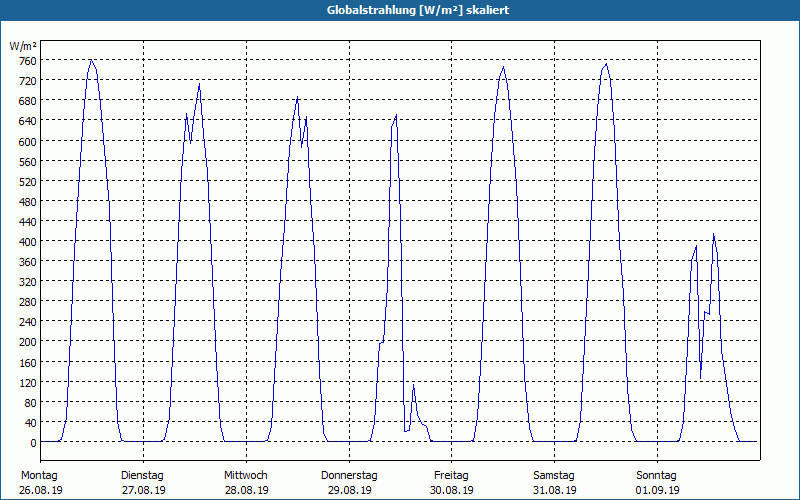Click the 360 y-axis value
The width and height of the screenshot is (800, 500).
pos(28,262)
